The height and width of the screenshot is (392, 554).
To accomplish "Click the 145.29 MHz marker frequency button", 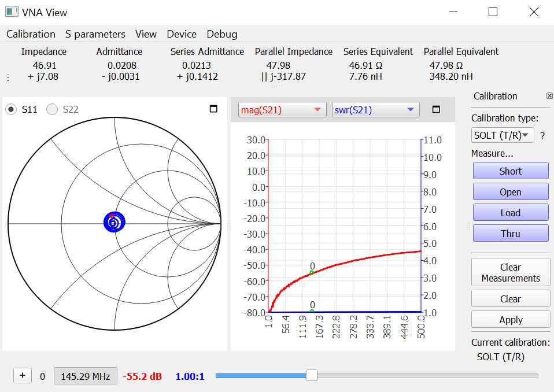I will point(86,376).
